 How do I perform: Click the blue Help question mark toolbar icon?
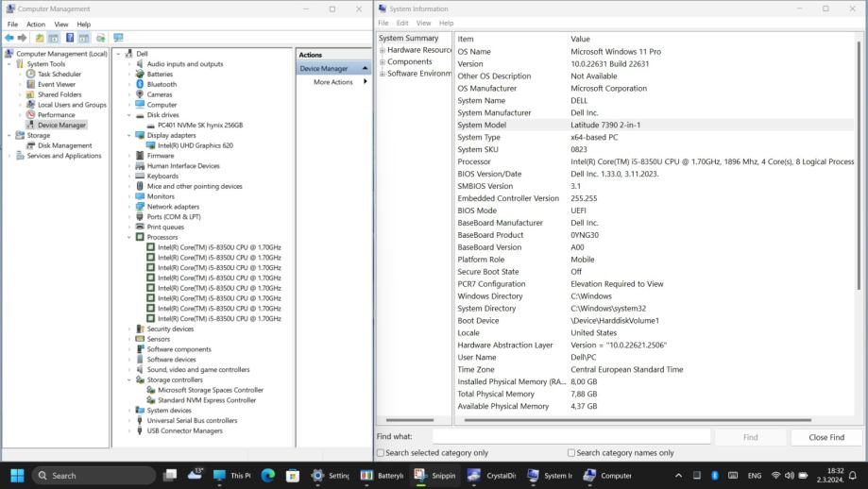pos(70,38)
